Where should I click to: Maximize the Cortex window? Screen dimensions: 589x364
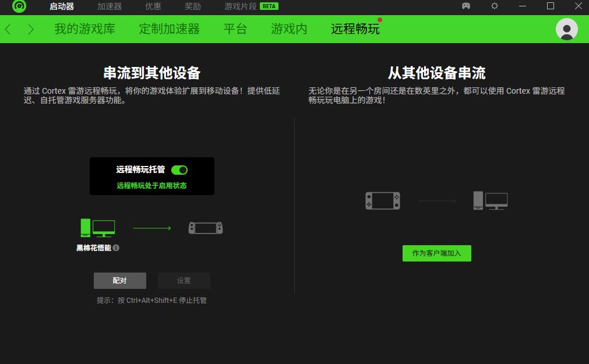[x=551, y=6]
